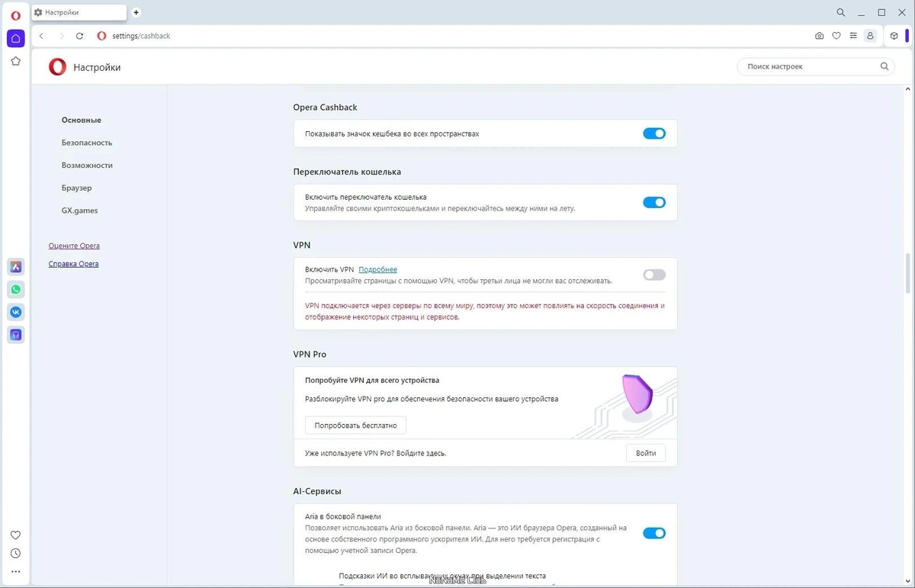The image size is (915, 588).
Task: Click the Opera menu logo icon
Action: pyautogui.click(x=15, y=15)
